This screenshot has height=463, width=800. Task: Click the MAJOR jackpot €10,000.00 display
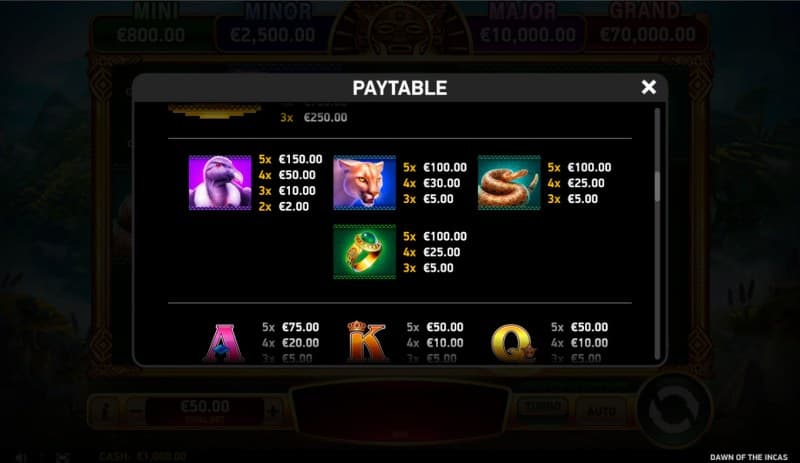528,34
